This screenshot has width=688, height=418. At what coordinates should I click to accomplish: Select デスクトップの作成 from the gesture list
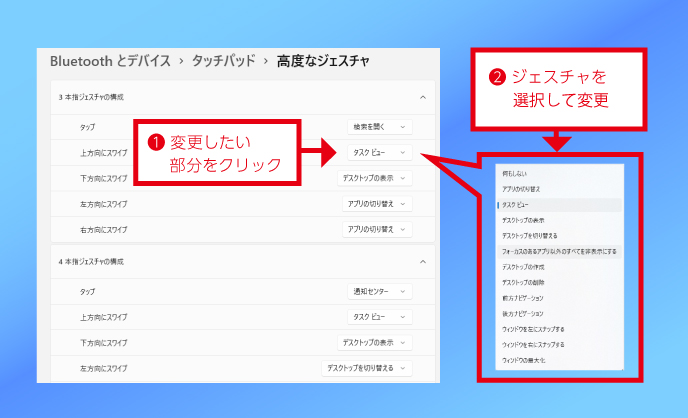[526, 267]
